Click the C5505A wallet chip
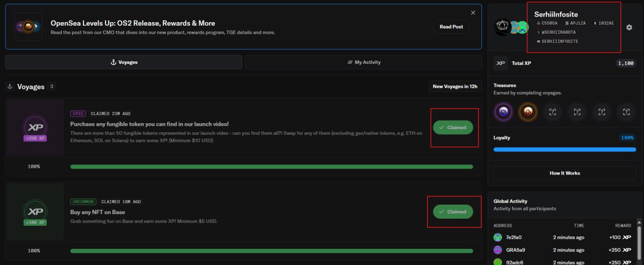This screenshot has height=265, width=644. pos(547,23)
